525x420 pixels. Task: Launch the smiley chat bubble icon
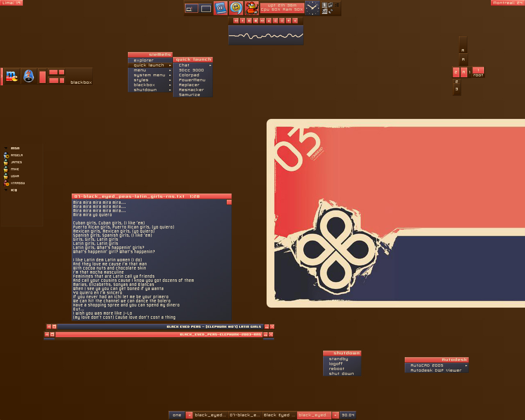pyautogui.click(x=236, y=8)
